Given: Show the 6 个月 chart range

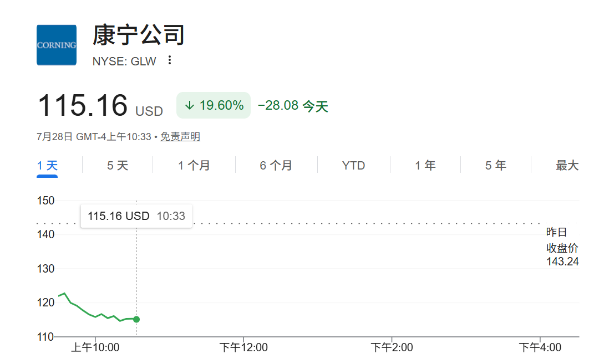Looking at the screenshot, I should 276,165.
